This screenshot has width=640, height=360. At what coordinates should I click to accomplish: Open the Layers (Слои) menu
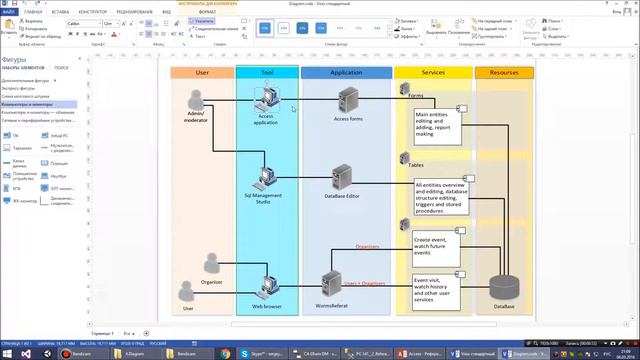552,29
